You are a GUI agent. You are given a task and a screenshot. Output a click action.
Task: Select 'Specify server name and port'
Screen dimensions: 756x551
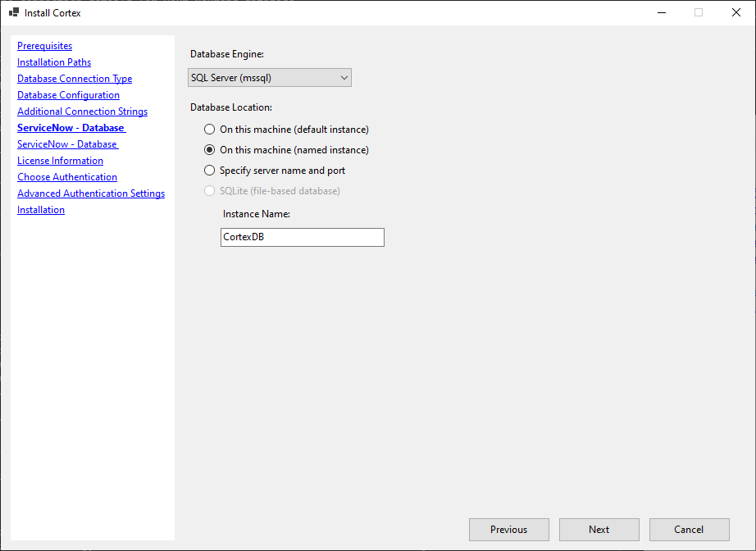[210, 171]
